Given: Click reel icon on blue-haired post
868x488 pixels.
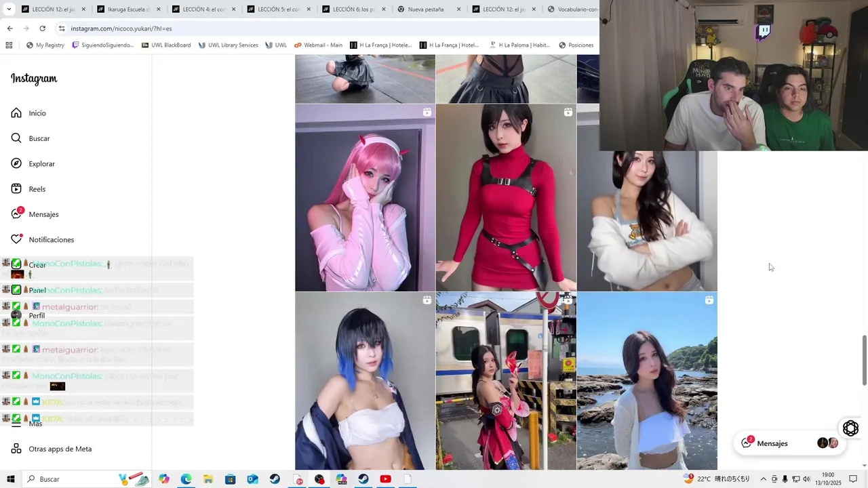Looking at the screenshot, I should pos(427,300).
